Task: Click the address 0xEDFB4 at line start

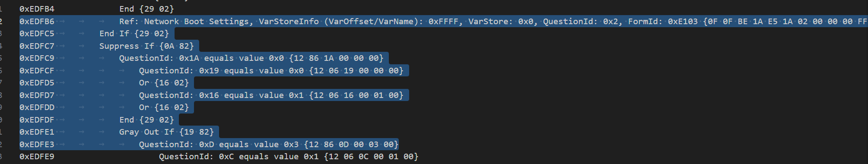Action: [37, 9]
